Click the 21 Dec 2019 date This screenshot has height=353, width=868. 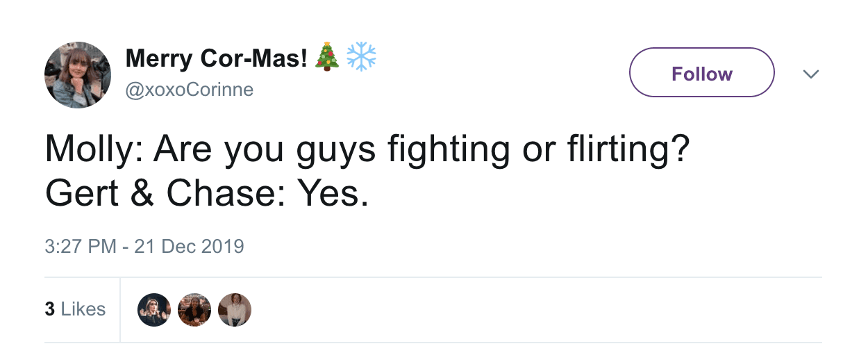click(189, 247)
